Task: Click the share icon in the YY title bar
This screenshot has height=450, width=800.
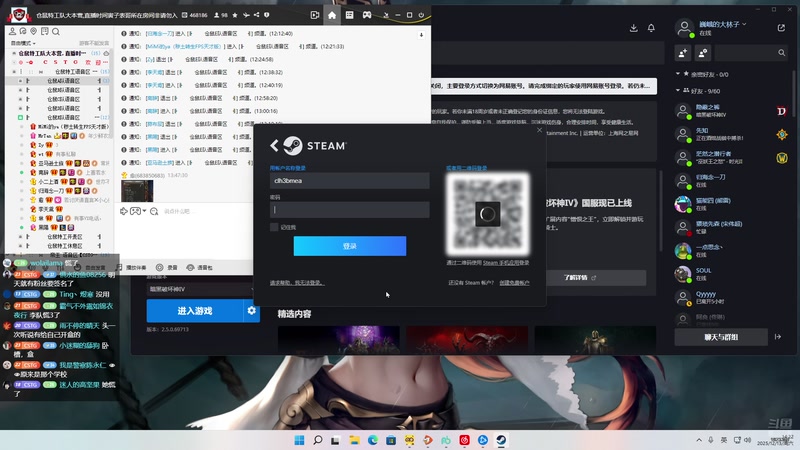Action: click(256, 15)
